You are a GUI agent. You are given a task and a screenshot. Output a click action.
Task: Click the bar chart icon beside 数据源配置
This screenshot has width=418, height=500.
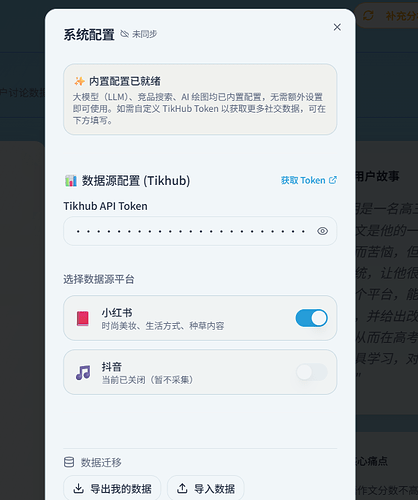[71, 181]
